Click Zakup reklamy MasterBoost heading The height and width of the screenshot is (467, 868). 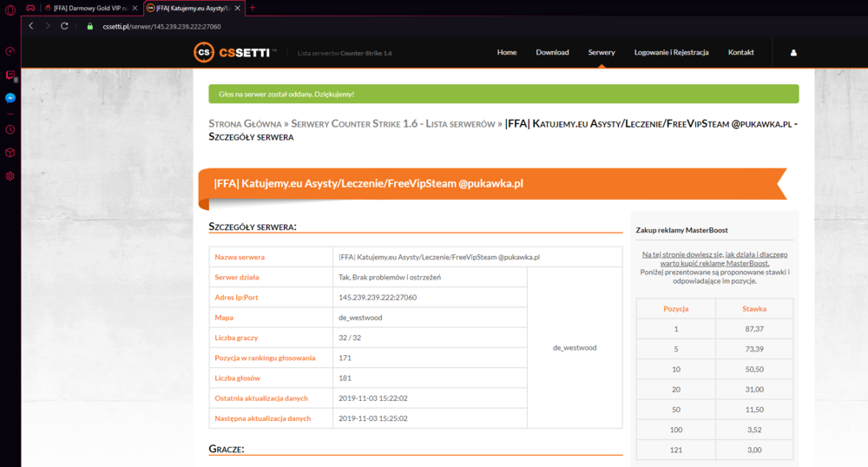[681, 230]
